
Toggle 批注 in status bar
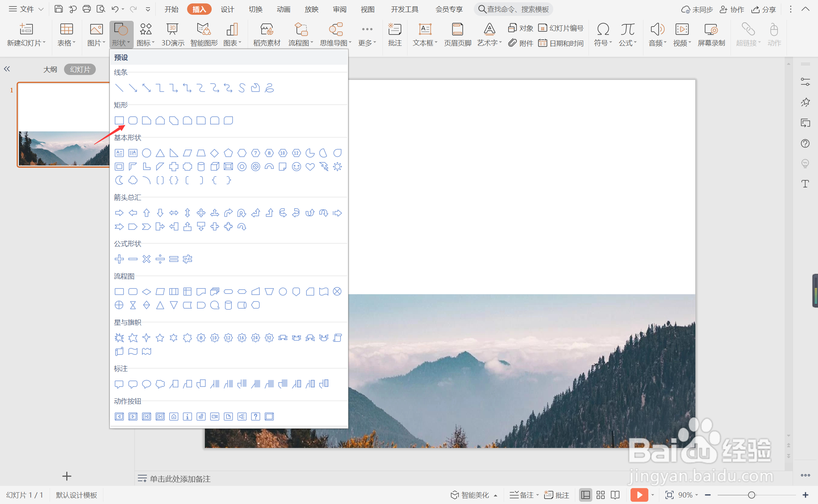coord(557,495)
